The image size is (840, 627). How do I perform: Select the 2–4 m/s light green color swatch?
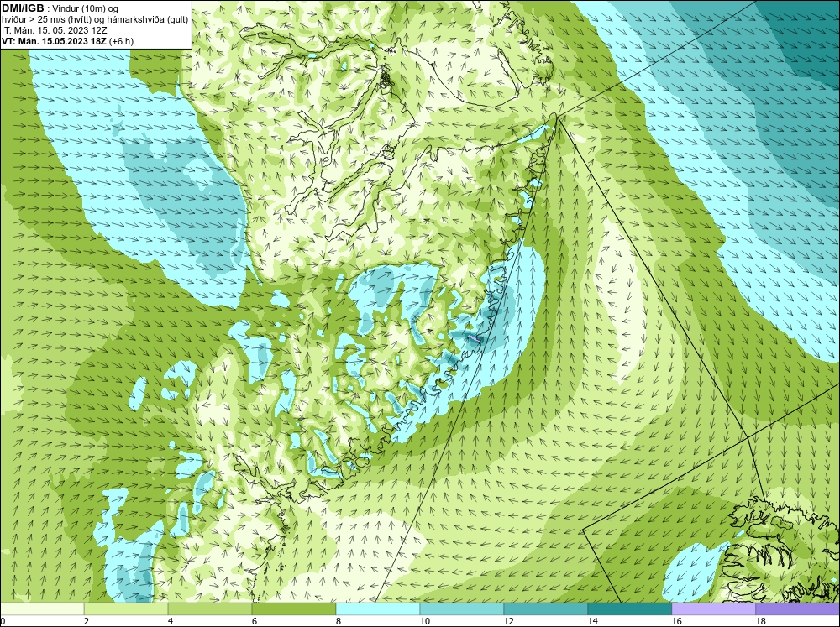126,609
